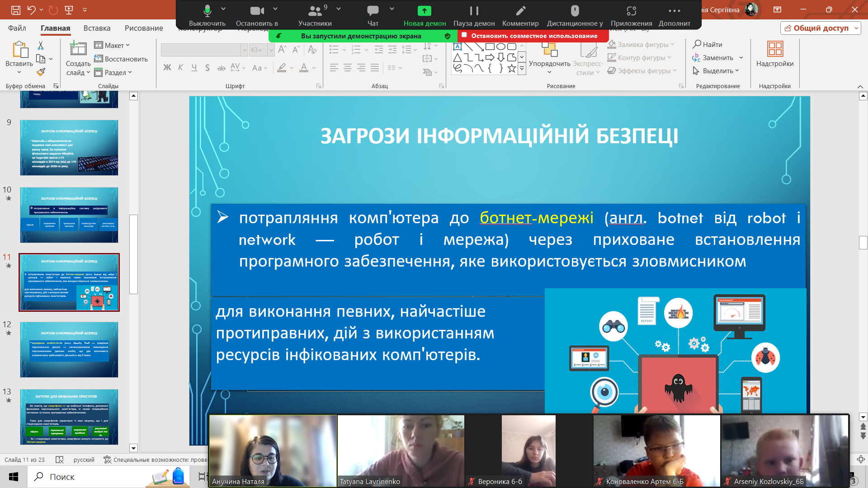Start a new screen share demonstration

pos(425,16)
